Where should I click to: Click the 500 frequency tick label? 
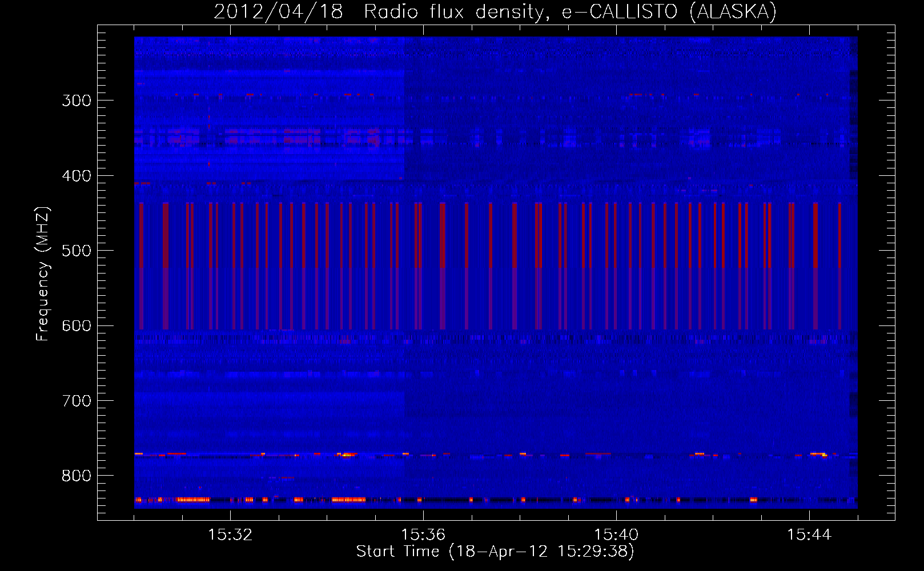tap(77, 251)
